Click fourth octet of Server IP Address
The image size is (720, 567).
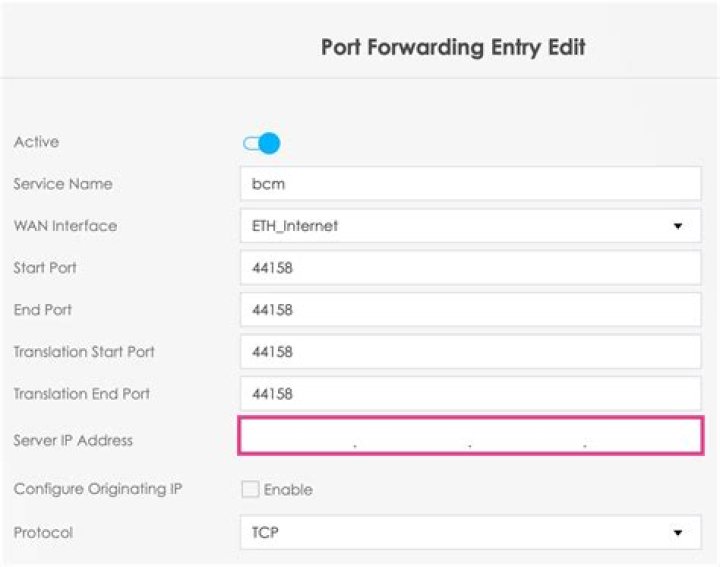coord(642,437)
